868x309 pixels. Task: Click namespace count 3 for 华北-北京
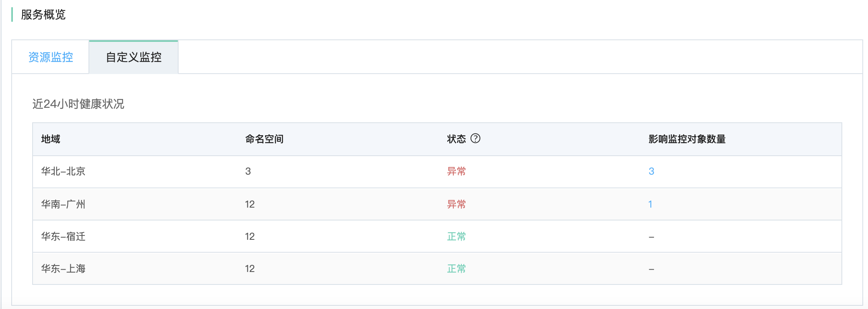(248, 171)
